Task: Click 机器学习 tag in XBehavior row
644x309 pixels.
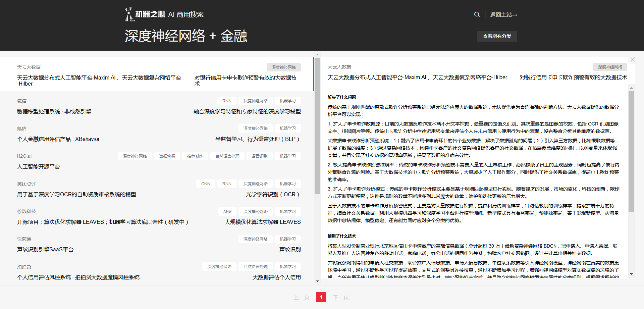Action: [x=288, y=128]
